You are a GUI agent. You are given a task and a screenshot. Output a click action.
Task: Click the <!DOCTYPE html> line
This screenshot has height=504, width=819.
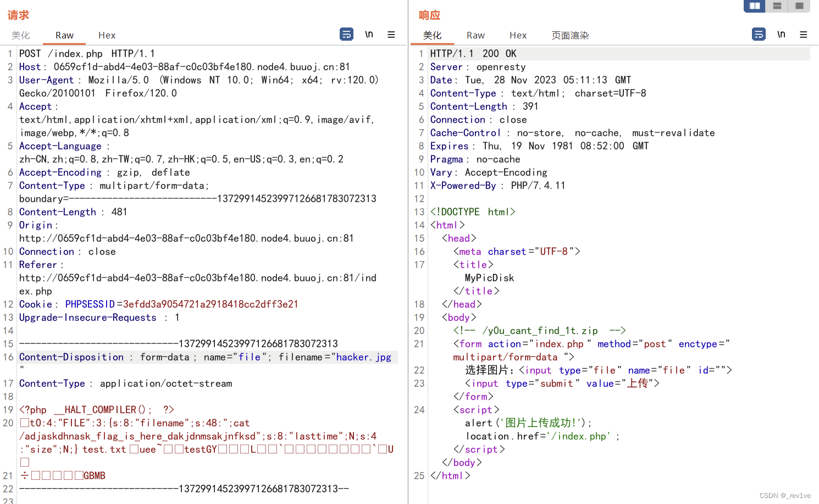tap(473, 212)
